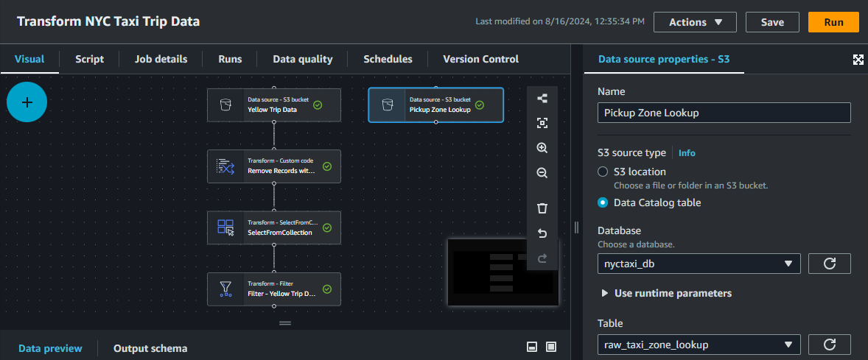This screenshot has width=868, height=360.
Task: Click Data source properties - S3 tab
Action: [x=664, y=59]
